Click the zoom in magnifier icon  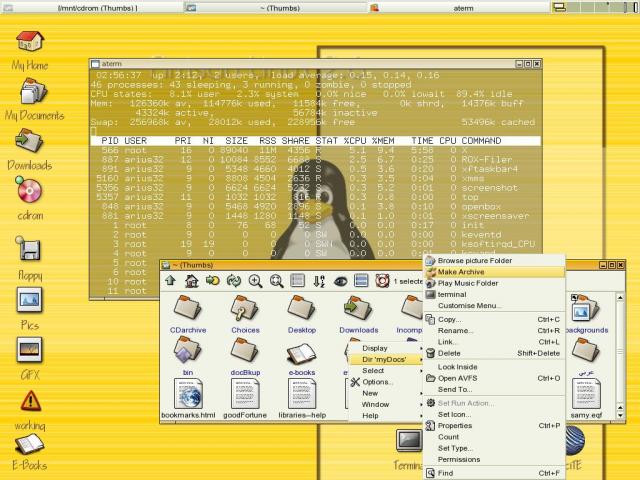tap(256, 281)
